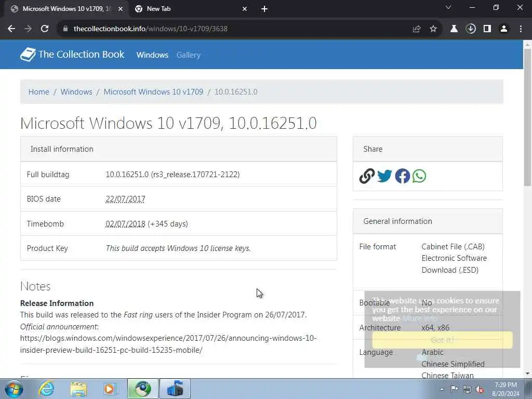The image size is (532, 399).
Task: Open the Chrome labs flask icon
Action: [454, 29]
